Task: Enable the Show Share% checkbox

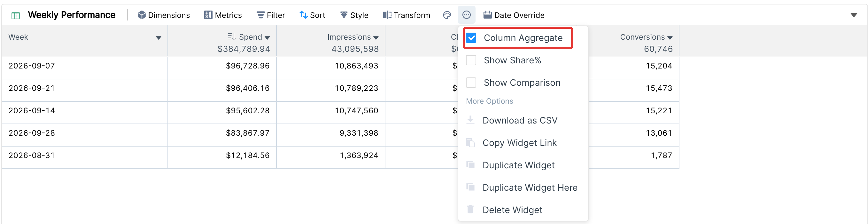Action: [471, 60]
